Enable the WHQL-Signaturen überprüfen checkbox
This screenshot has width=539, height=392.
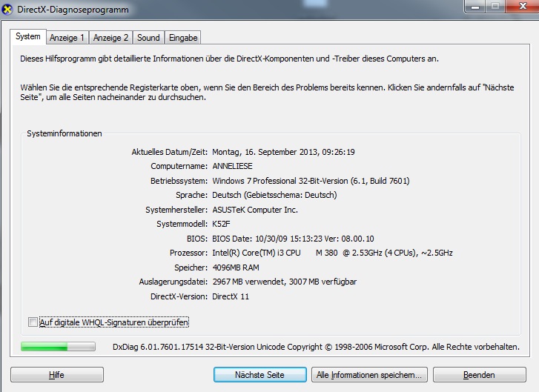pos(33,322)
